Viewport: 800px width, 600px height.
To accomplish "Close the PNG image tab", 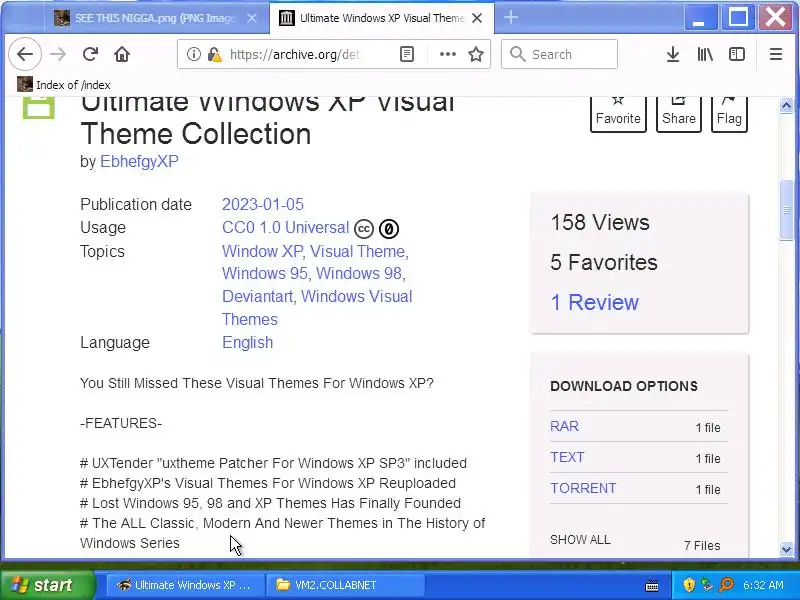I will 252,18.
